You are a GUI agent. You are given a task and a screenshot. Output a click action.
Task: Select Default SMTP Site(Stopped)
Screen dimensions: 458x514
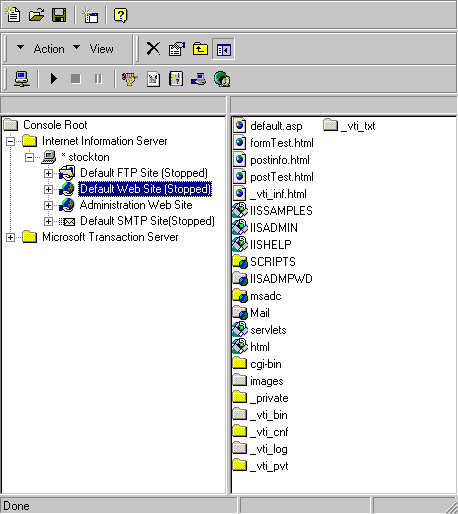point(147,221)
